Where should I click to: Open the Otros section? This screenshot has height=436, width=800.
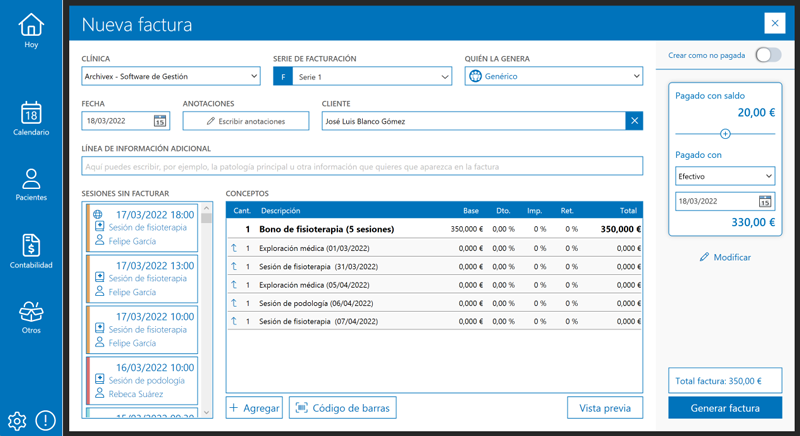(31, 317)
